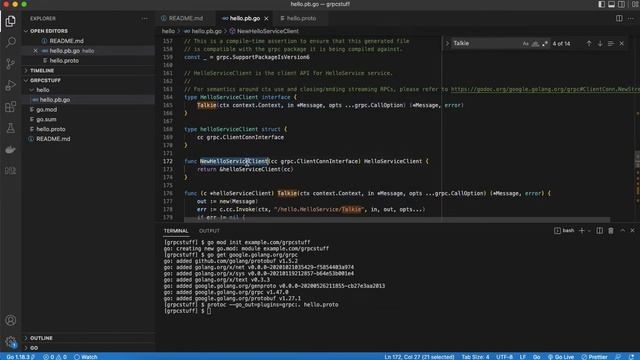Screen dimensions: 640x360
Task: Split the terminal panel
Action: point(599,231)
